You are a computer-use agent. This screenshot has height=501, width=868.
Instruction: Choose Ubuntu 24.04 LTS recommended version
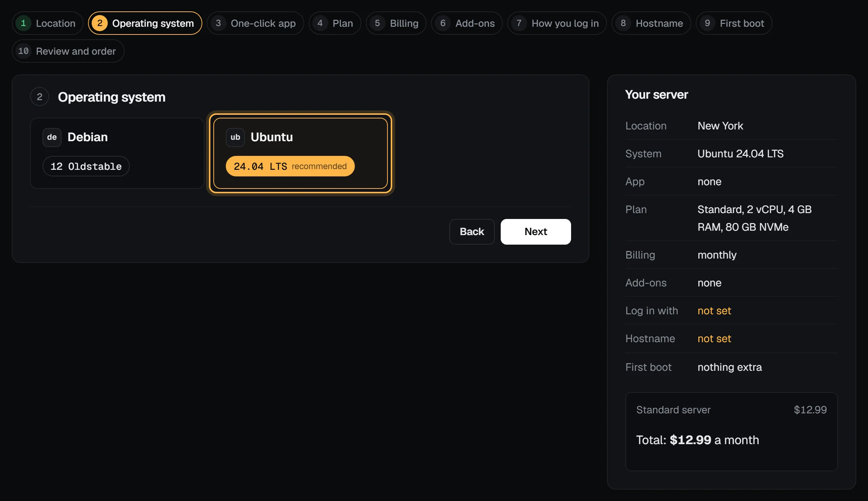290,166
